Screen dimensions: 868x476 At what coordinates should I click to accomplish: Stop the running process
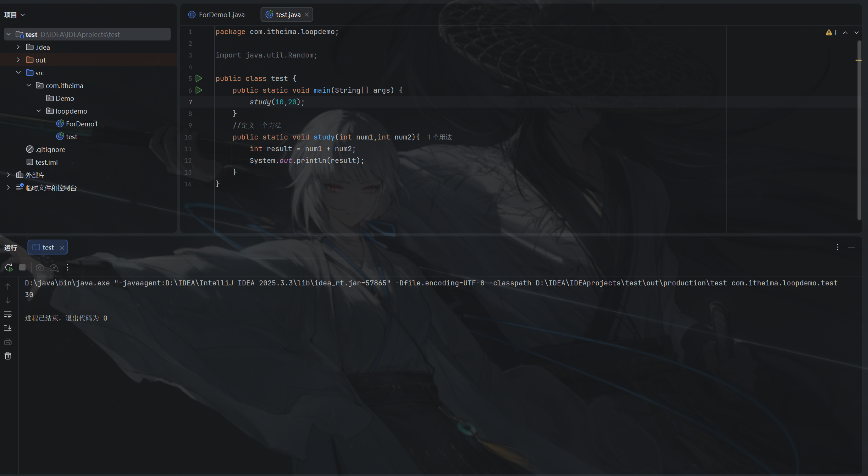point(22,267)
